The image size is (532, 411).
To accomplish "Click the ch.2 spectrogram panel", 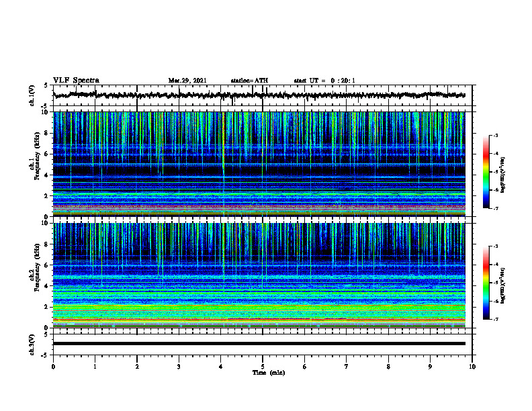I will pyautogui.click(x=259, y=275).
